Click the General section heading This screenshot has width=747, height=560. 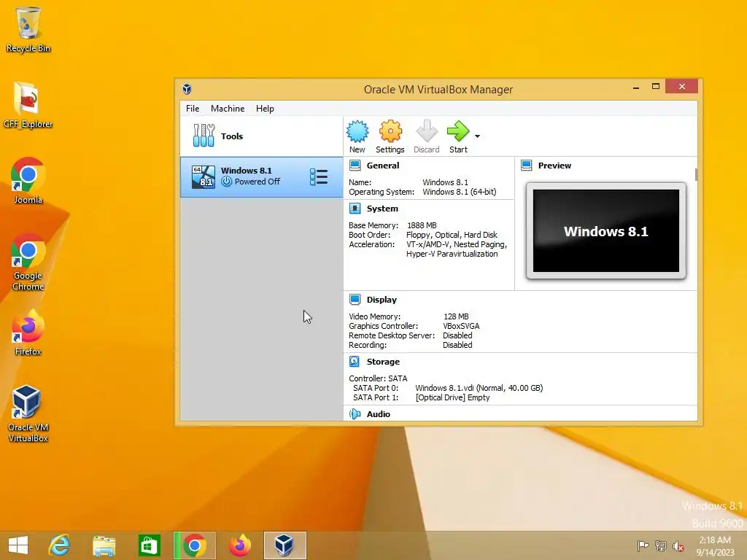[x=383, y=166]
